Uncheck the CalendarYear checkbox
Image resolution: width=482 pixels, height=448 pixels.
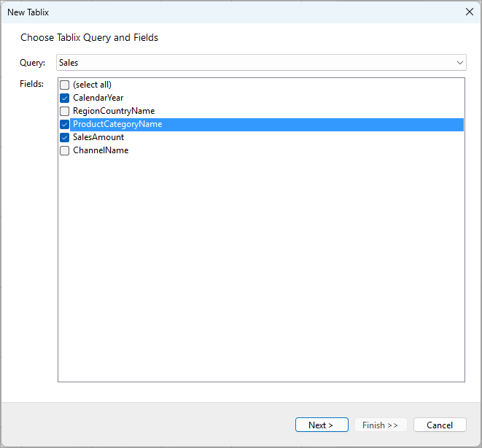65,98
